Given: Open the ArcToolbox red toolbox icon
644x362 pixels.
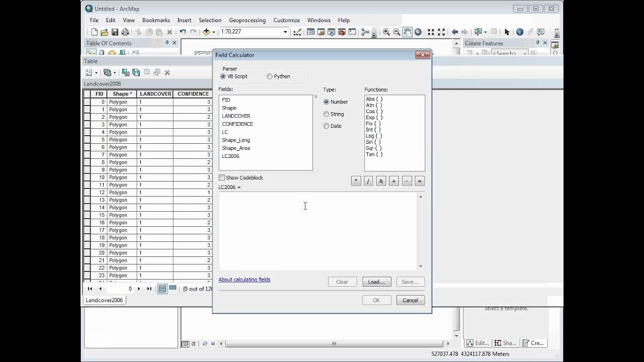Looking at the screenshot, I should 342,32.
